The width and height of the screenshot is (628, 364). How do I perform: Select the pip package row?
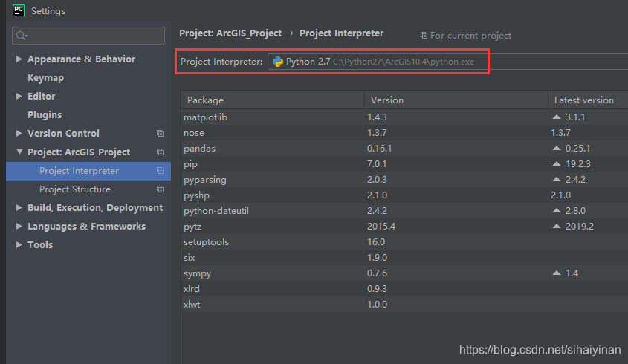(x=404, y=163)
